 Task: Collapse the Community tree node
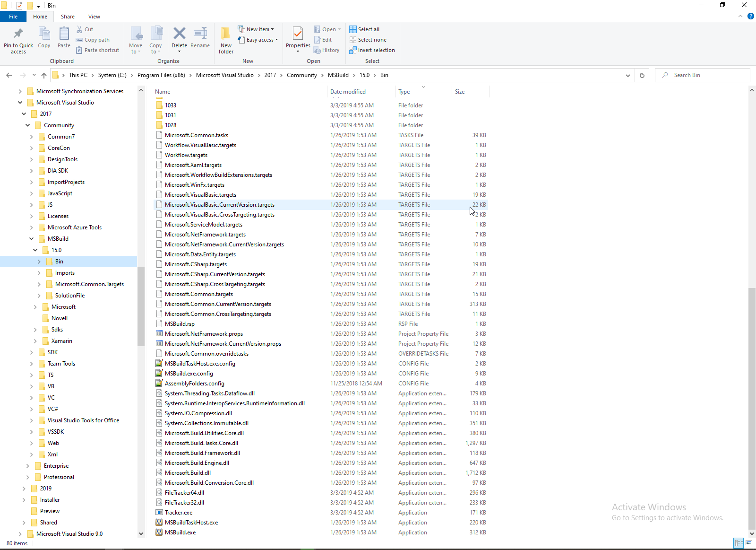tap(28, 125)
